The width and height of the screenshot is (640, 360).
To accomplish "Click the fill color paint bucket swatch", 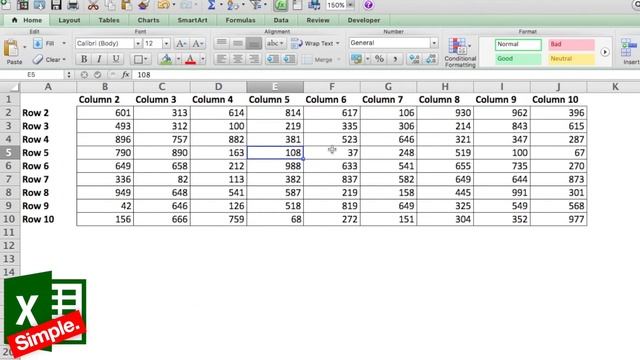I will pyautogui.click(x=166, y=60).
